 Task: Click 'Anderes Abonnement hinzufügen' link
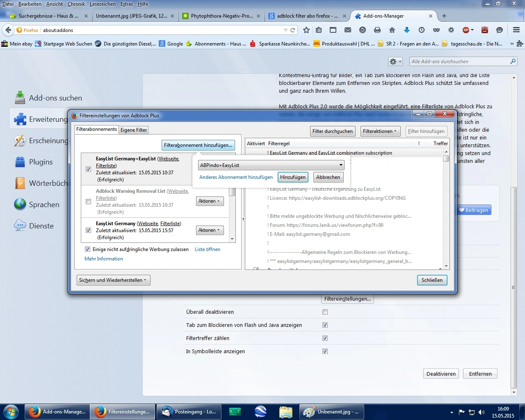[236, 177]
